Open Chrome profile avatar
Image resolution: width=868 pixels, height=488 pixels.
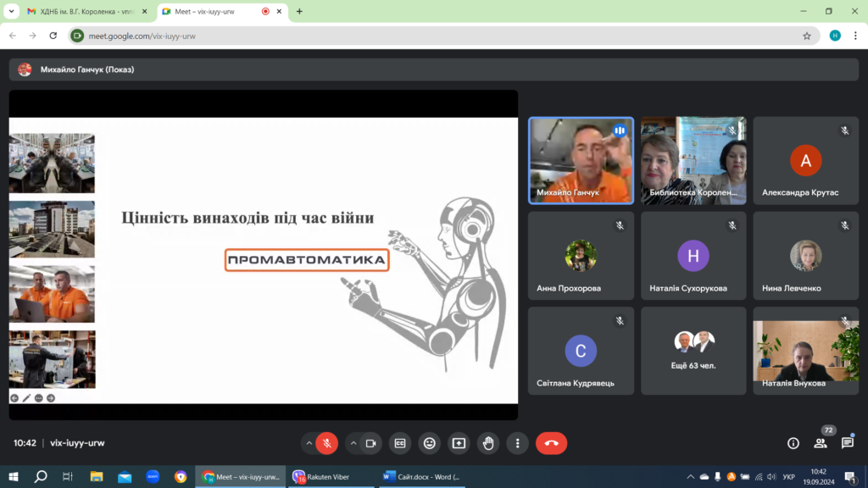835,36
